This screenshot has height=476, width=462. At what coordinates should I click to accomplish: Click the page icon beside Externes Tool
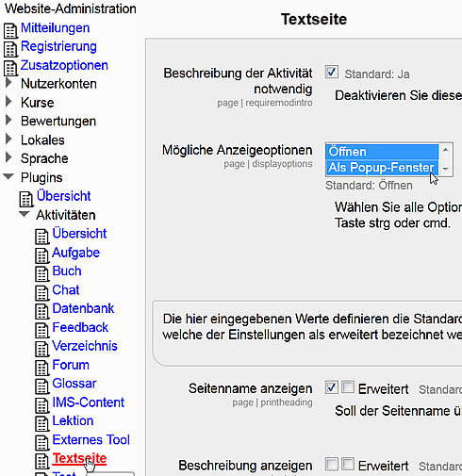pos(41,443)
